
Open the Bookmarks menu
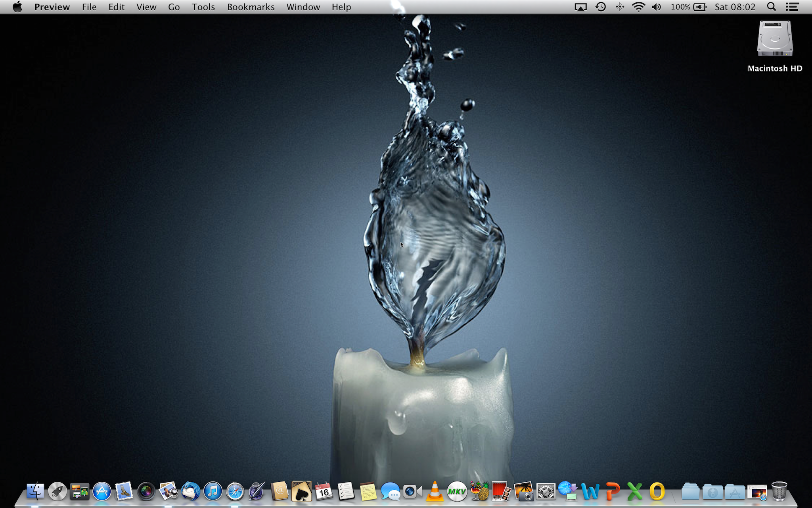coord(251,7)
